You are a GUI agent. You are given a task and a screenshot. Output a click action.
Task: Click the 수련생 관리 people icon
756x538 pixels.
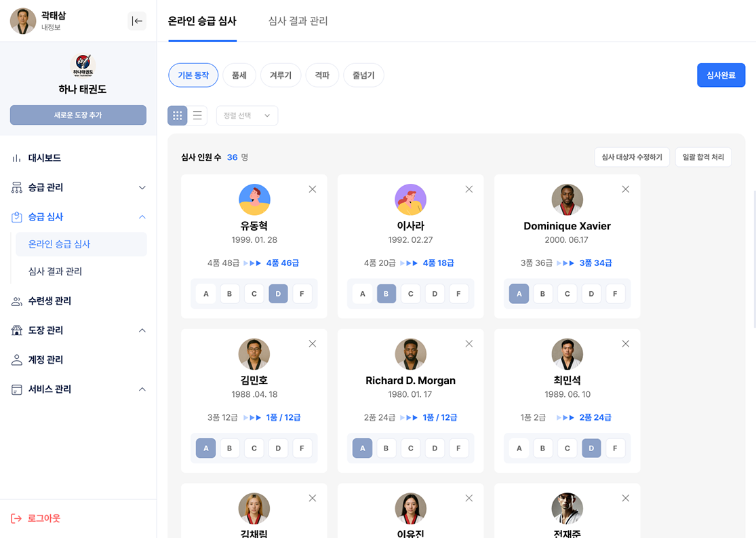[16, 301]
